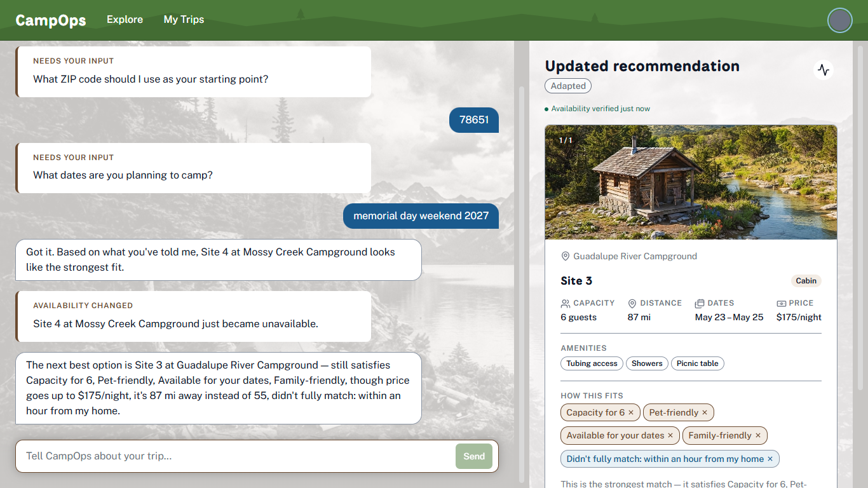Image resolution: width=868 pixels, height=488 pixels.
Task: Click the price money icon
Action: click(x=782, y=304)
